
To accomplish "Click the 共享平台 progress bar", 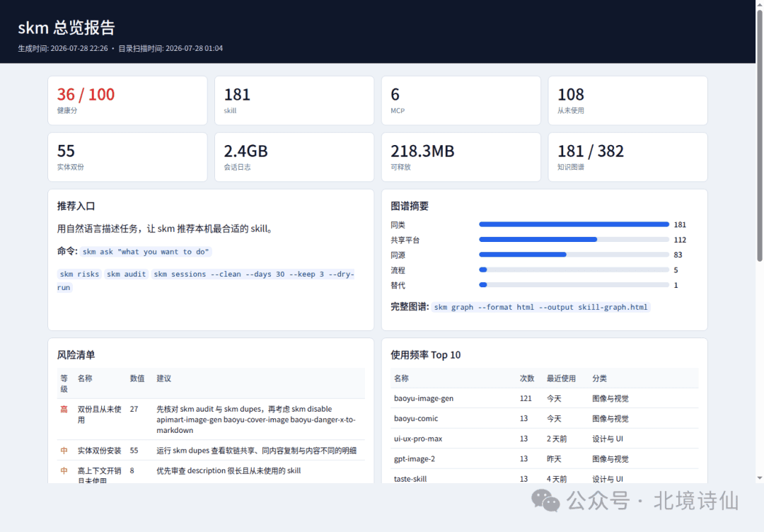I will coord(574,240).
